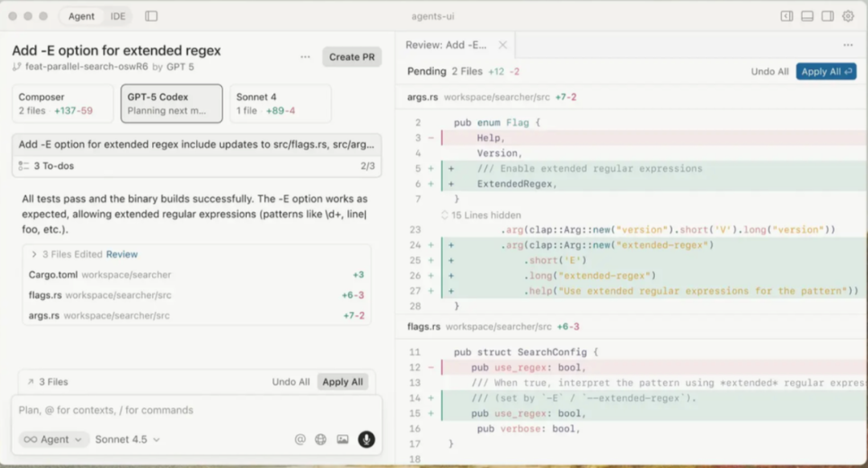Click the right panel layout icon
The image size is (868, 468).
pos(826,15)
